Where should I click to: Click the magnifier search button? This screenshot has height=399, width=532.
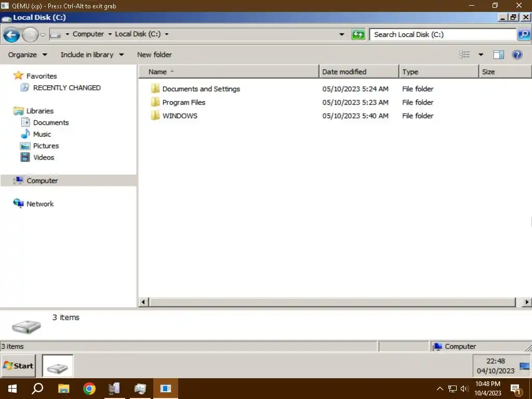pos(524,34)
